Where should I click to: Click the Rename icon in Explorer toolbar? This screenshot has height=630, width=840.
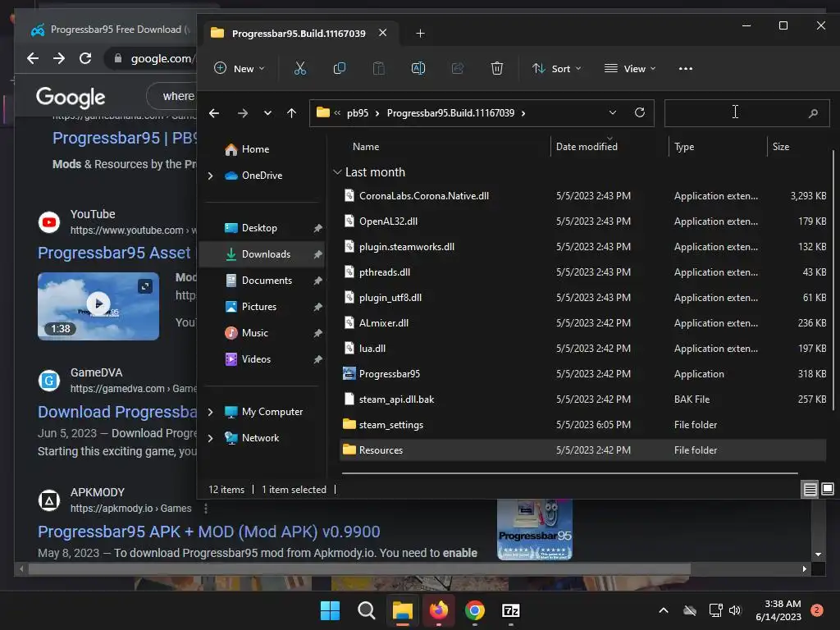[418, 69]
